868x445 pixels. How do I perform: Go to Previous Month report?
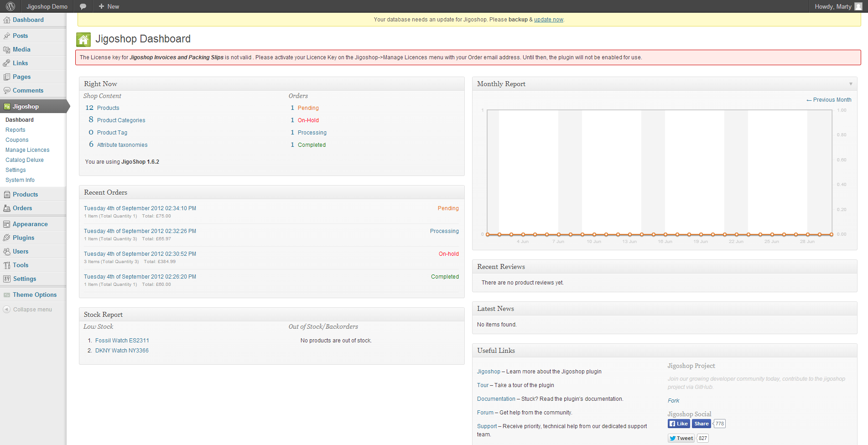coord(829,100)
